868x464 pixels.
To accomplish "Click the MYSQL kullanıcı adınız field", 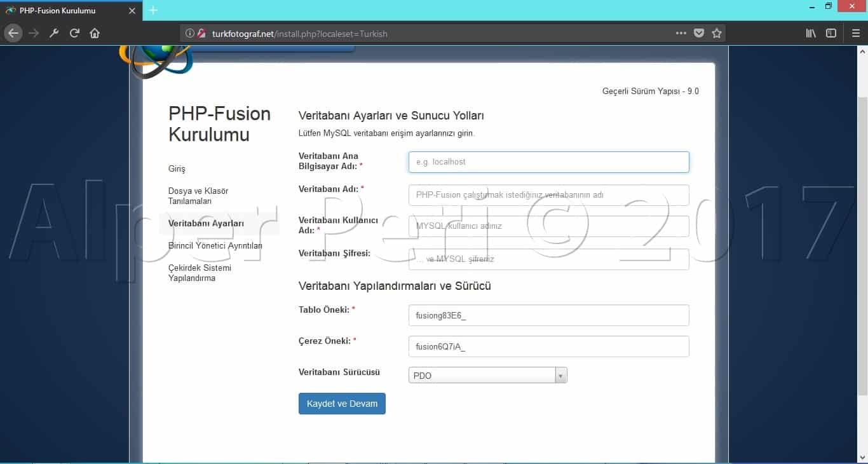I will [x=548, y=226].
